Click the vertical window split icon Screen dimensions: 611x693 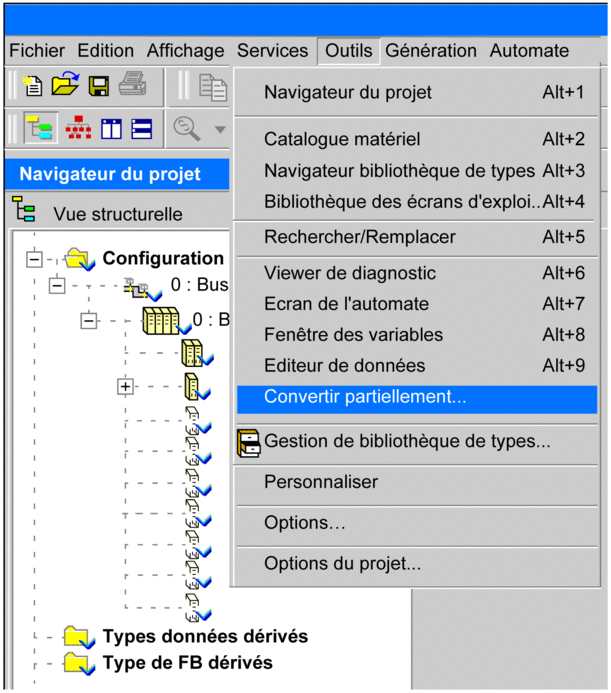110,128
